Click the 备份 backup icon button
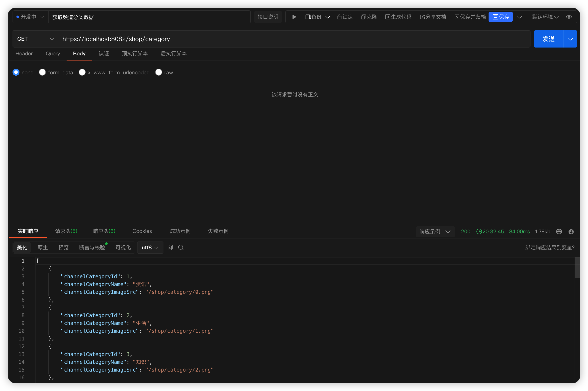Image resolution: width=588 pixels, height=391 pixels. [x=308, y=17]
